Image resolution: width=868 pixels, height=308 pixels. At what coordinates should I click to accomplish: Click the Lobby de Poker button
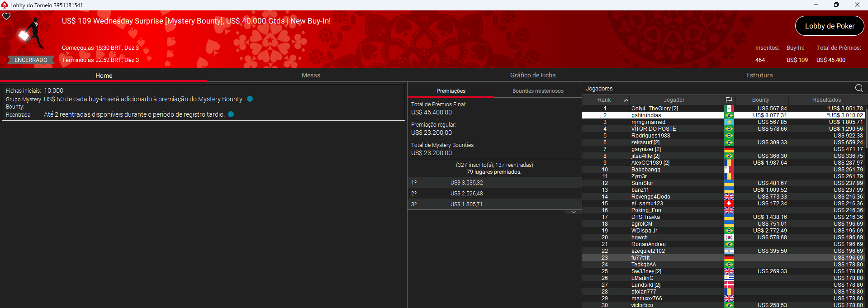[x=829, y=26]
